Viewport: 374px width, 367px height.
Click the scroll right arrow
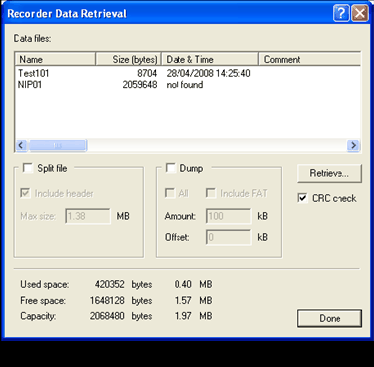click(x=353, y=145)
